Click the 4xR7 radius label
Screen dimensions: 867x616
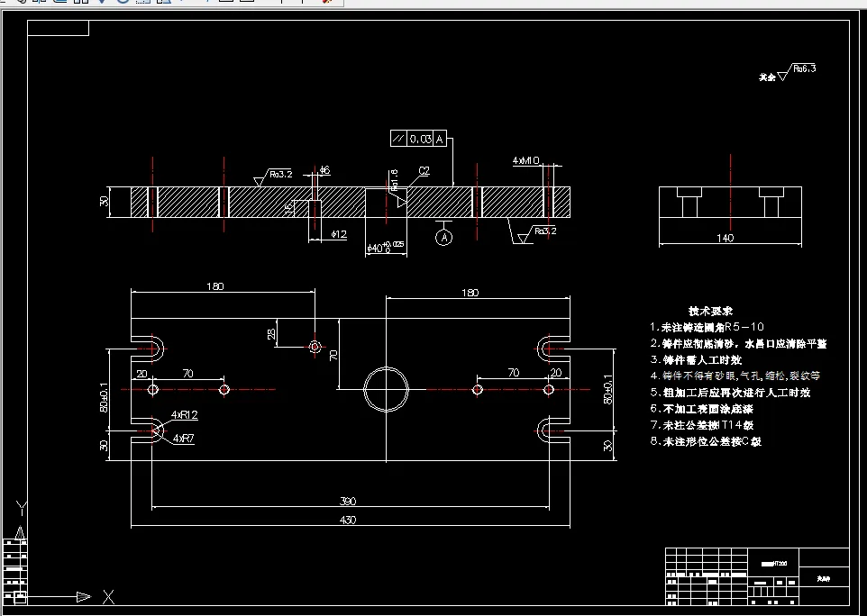184,439
